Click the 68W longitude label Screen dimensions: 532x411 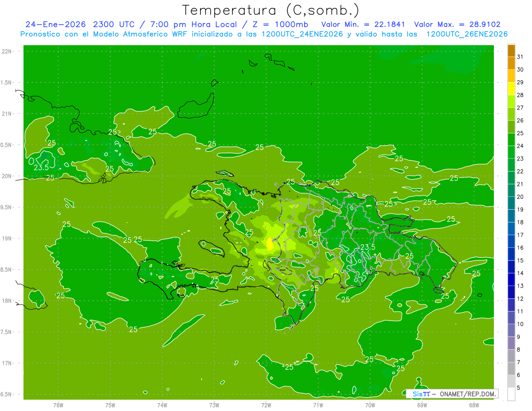[474, 405]
